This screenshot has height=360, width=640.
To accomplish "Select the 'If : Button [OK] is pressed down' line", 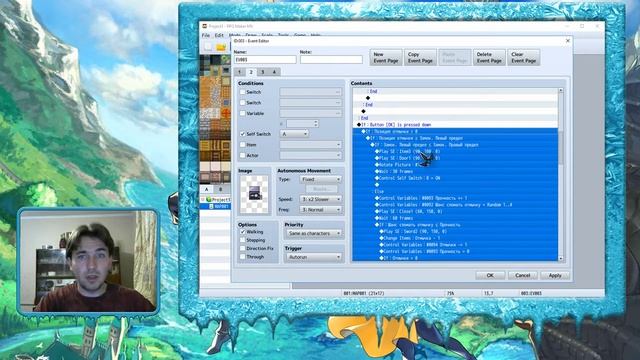I will coord(455,125).
